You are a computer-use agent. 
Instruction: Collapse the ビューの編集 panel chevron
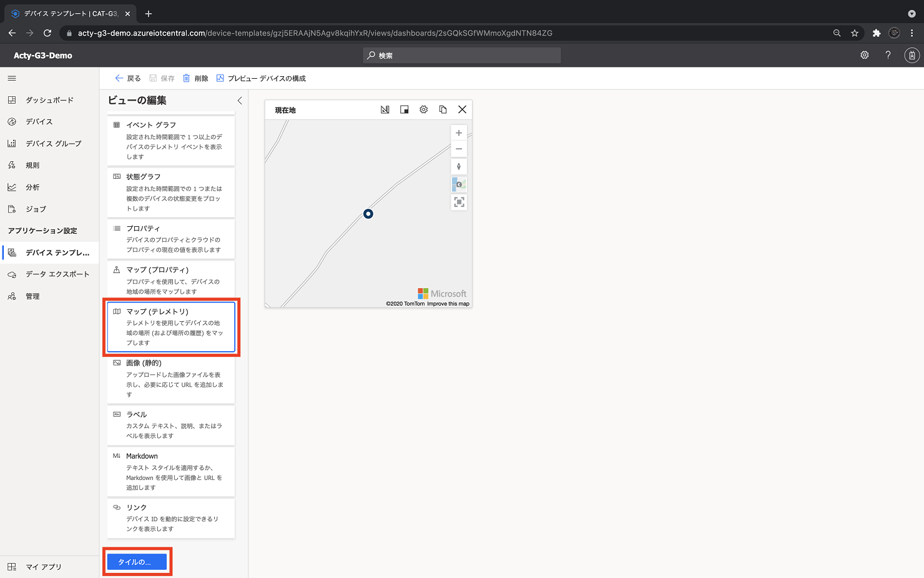click(239, 101)
